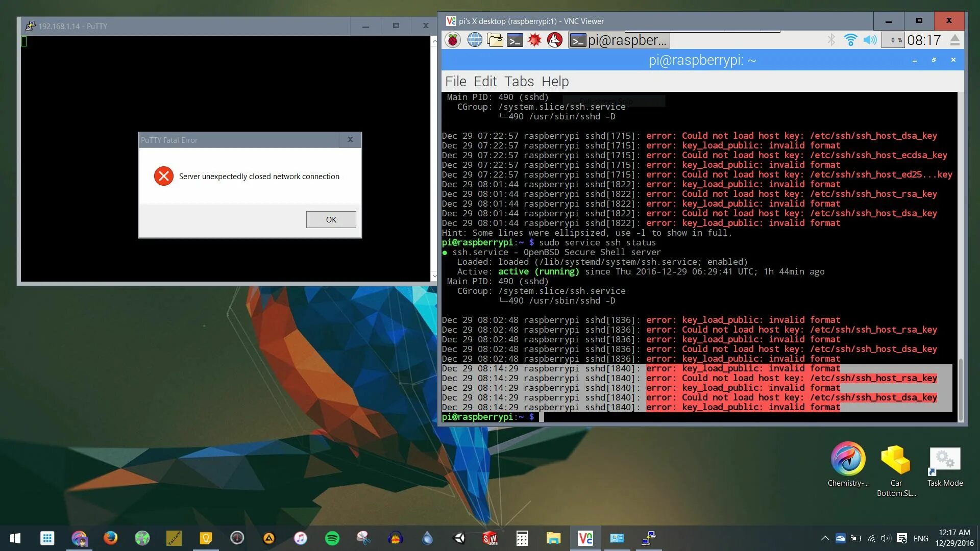
Task: Click the Edit menu in terminal window
Action: coord(484,82)
